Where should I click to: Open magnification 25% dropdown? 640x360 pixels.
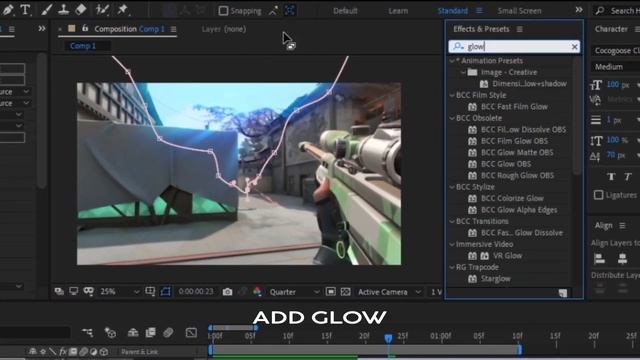click(x=120, y=292)
